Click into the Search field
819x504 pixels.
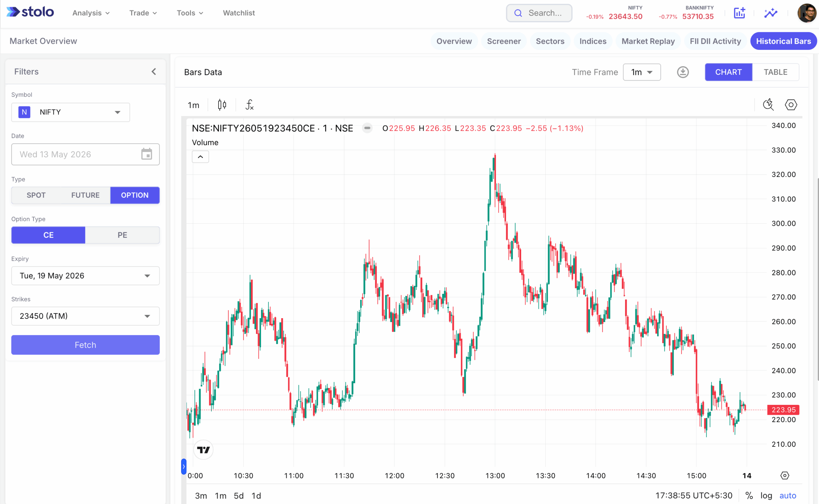point(539,13)
